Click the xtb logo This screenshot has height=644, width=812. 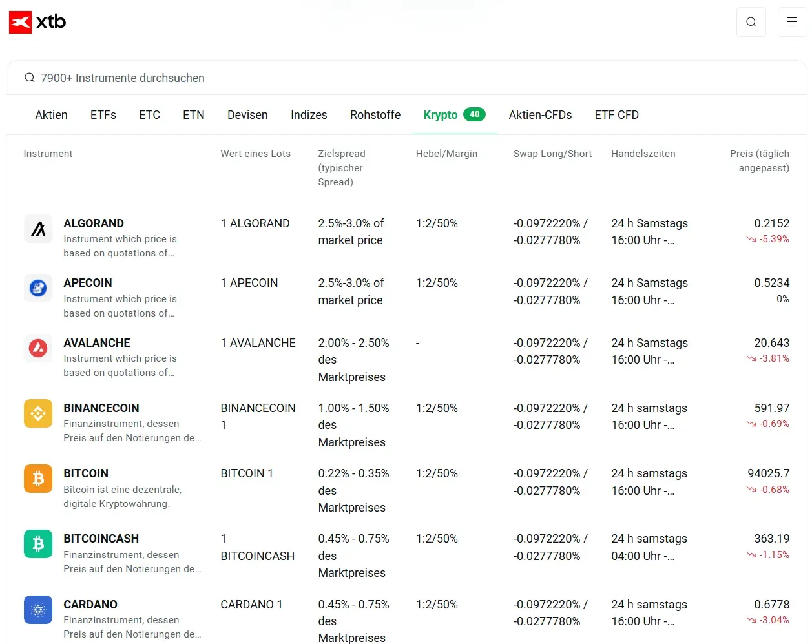point(37,22)
